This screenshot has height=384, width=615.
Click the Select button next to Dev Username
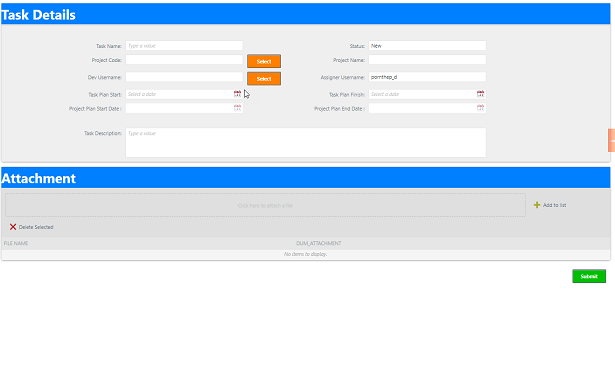(264, 78)
